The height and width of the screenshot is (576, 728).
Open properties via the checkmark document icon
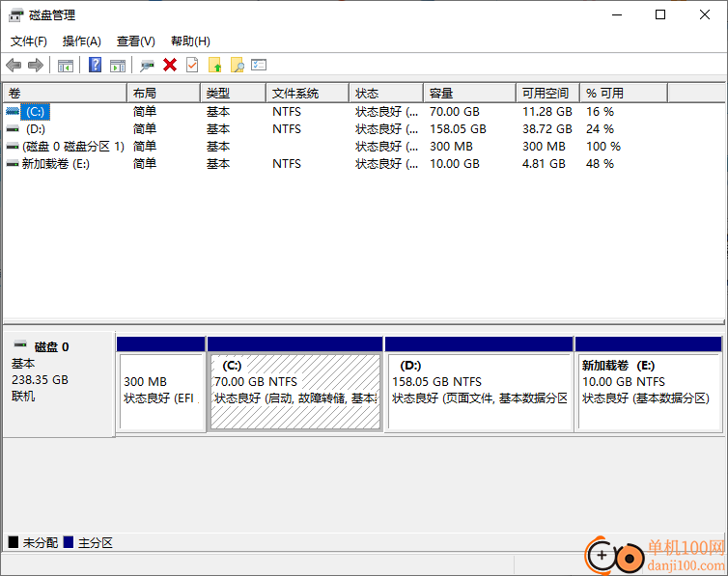pos(192,65)
